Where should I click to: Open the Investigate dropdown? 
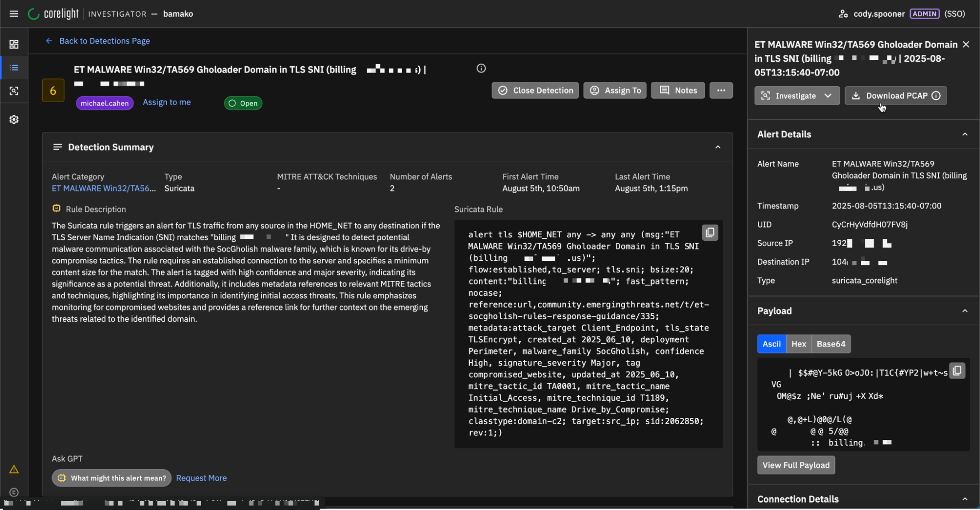[x=797, y=96]
